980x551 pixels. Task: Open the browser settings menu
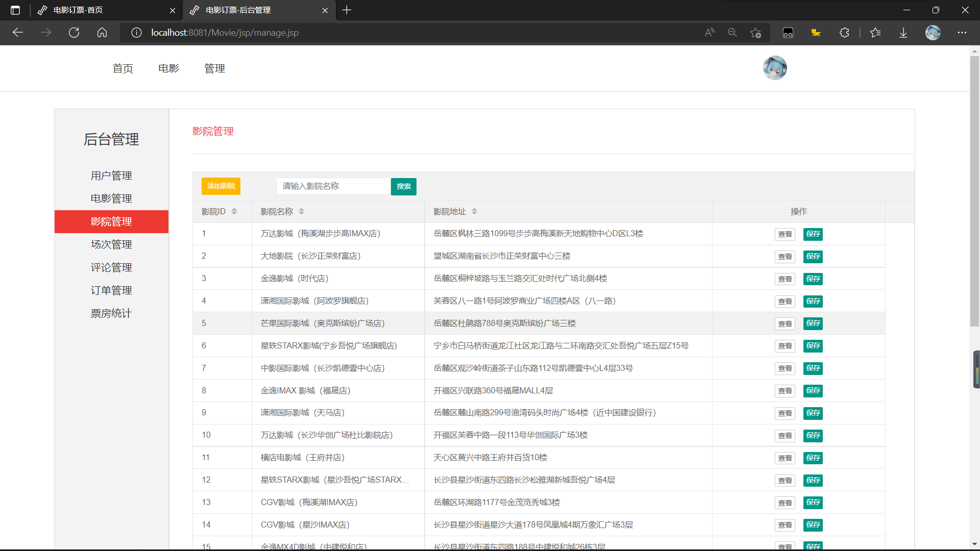click(963, 32)
